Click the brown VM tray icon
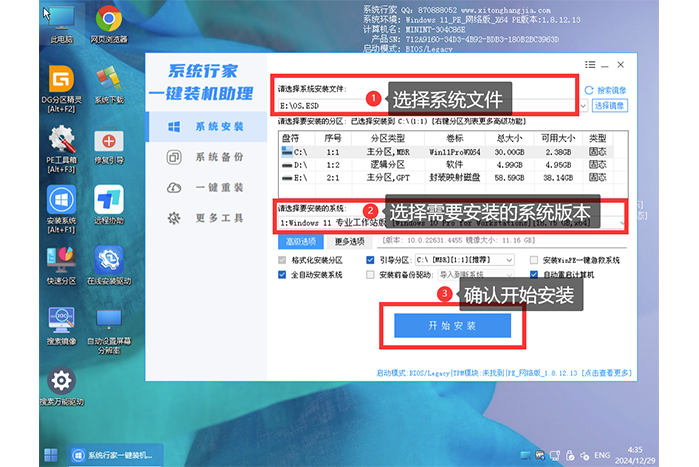This screenshot has height=467, width=699. pos(540,455)
